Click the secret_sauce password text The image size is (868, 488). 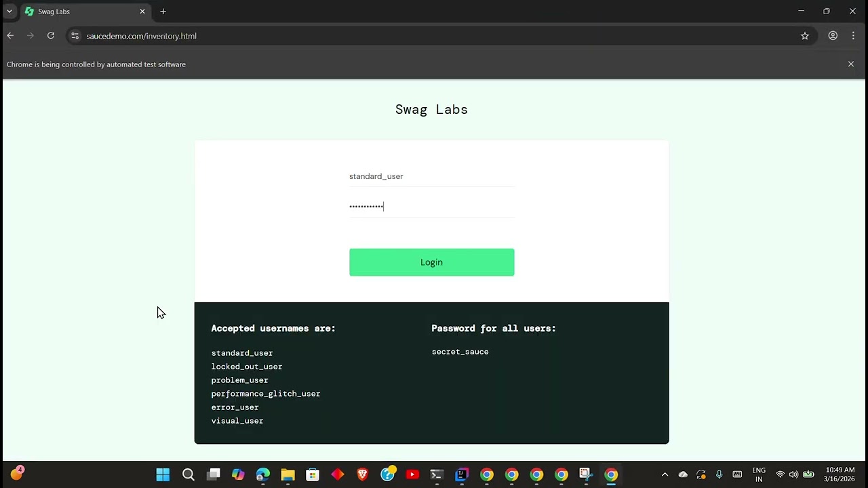[460, 352]
